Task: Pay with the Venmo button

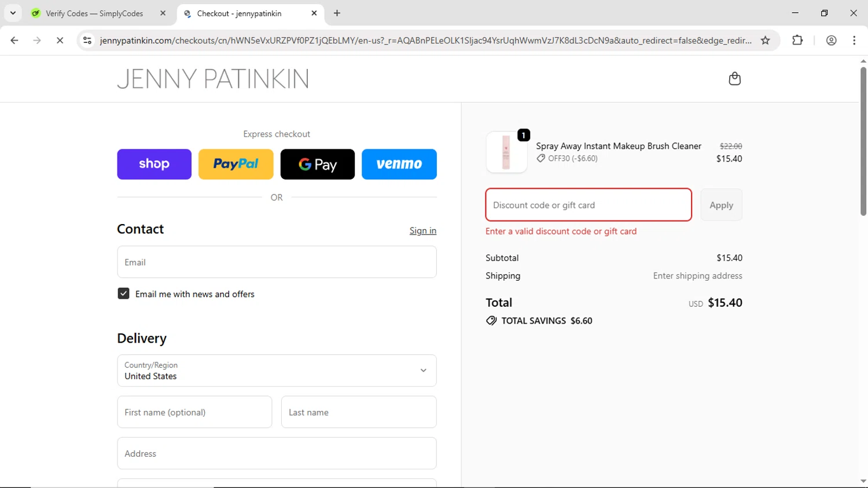Action: tap(399, 164)
